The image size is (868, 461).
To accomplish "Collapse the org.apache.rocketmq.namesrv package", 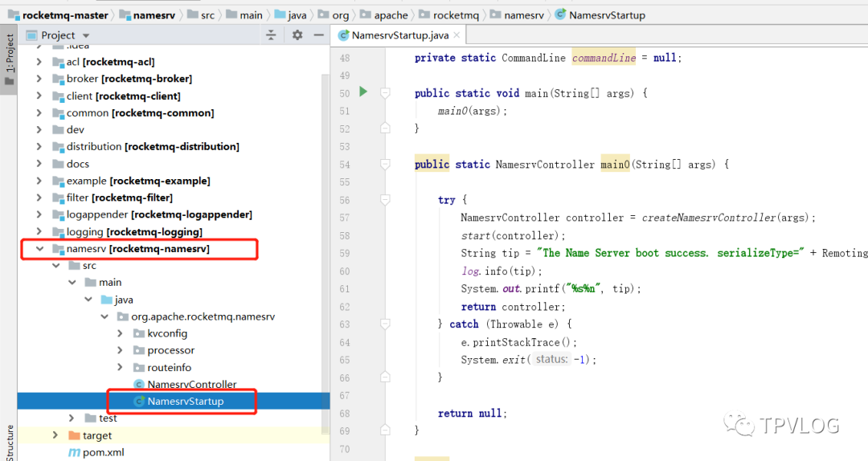I will coord(104,316).
